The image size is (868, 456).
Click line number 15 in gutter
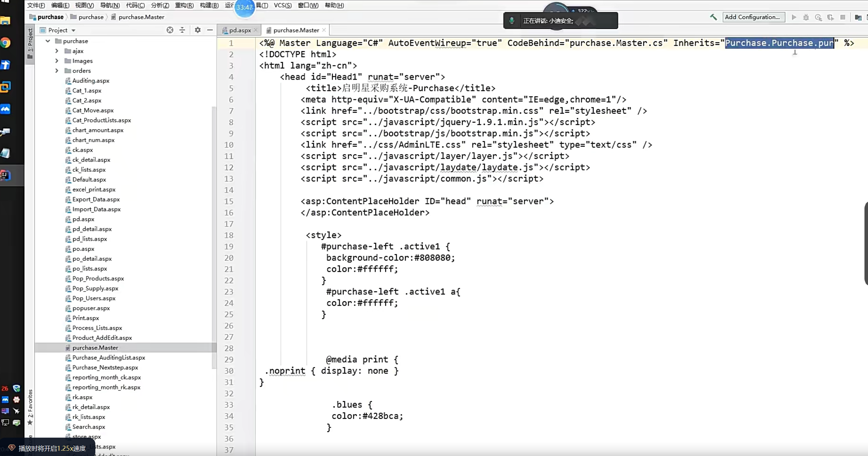pos(229,201)
